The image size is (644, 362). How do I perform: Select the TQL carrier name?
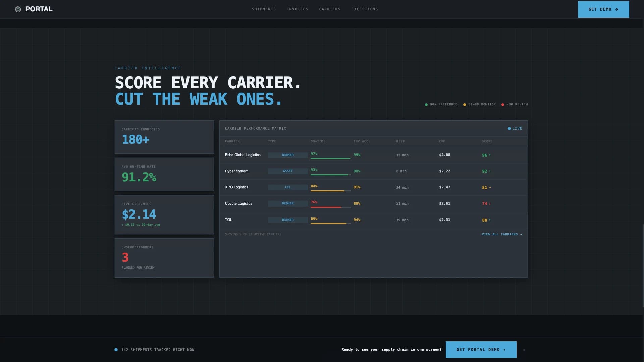pos(228,220)
